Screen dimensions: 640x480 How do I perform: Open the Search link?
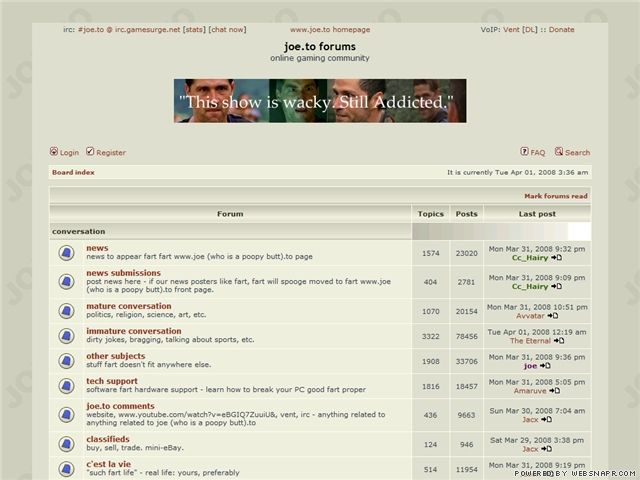click(x=578, y=153)
